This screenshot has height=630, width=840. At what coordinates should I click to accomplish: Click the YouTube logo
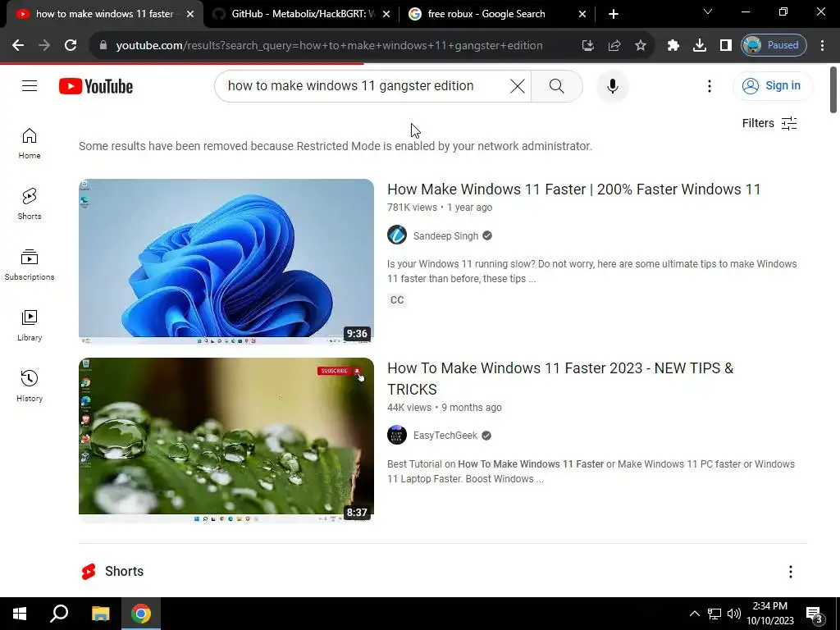coord(96,85)
